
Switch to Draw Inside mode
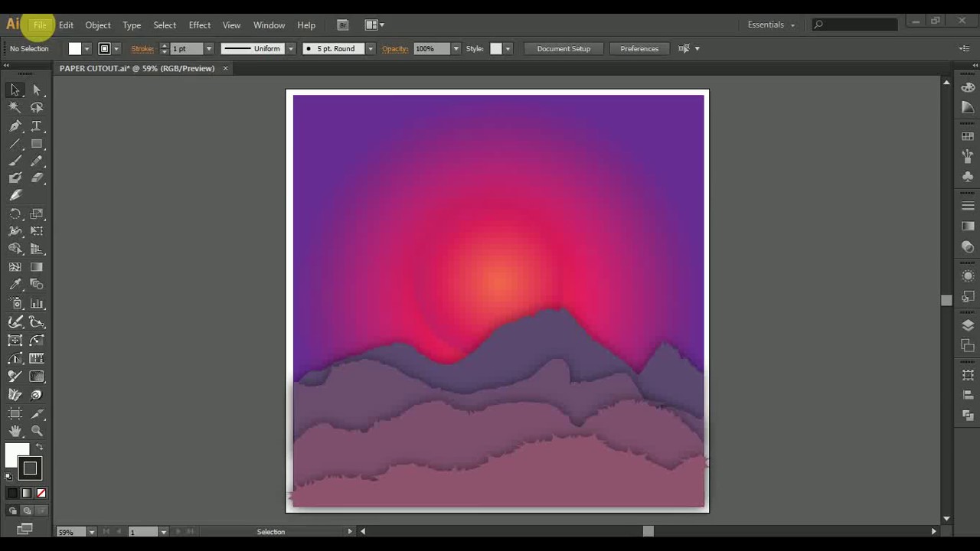click(41, 511)
